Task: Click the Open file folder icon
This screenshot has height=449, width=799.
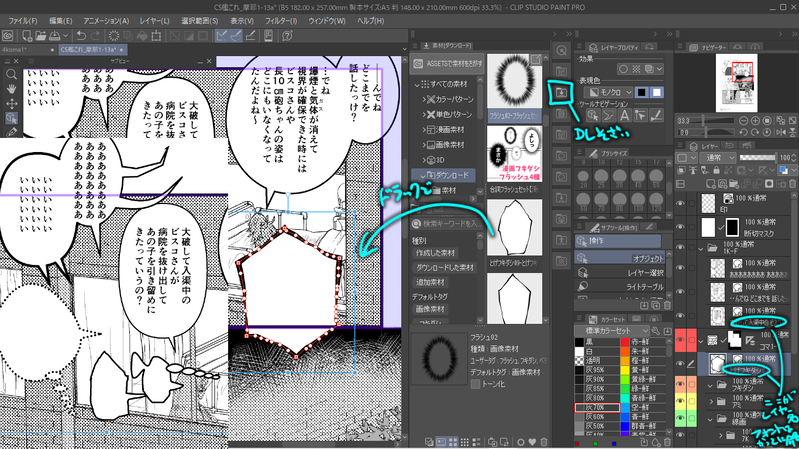Action: tap(41, 36)
